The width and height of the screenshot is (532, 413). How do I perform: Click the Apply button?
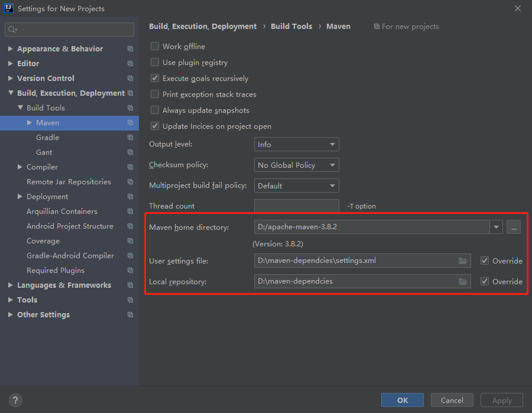pos(502,400)
